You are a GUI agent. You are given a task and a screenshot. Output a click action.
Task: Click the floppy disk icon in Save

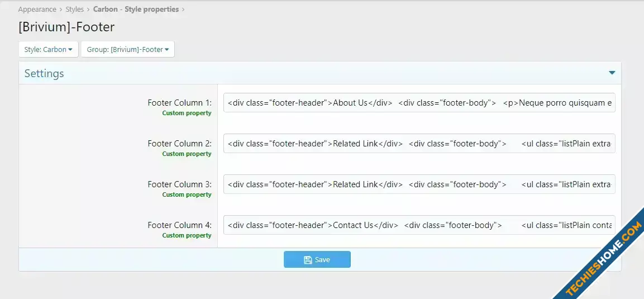click(308, 259)
